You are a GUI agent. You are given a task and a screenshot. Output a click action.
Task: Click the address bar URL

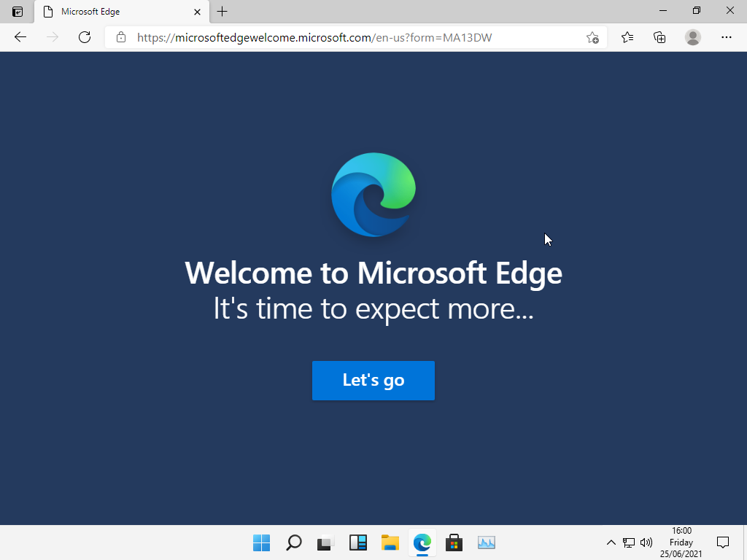314,37
